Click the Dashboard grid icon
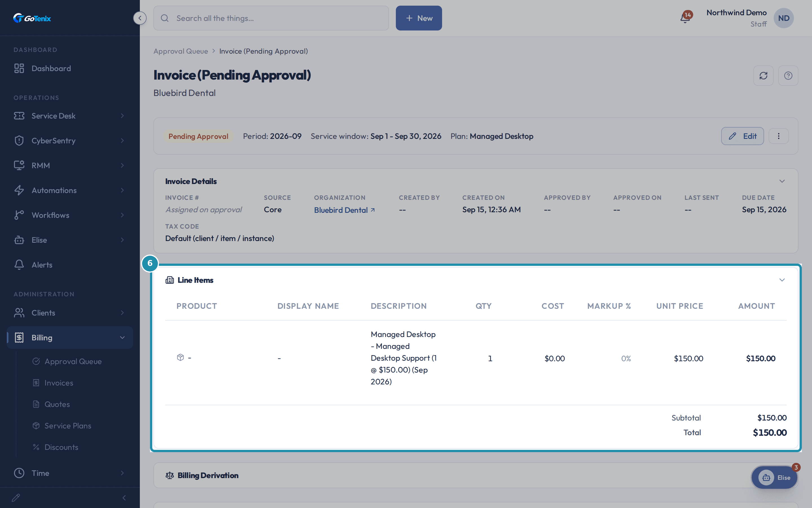812x508 pixels. [19, 68]
